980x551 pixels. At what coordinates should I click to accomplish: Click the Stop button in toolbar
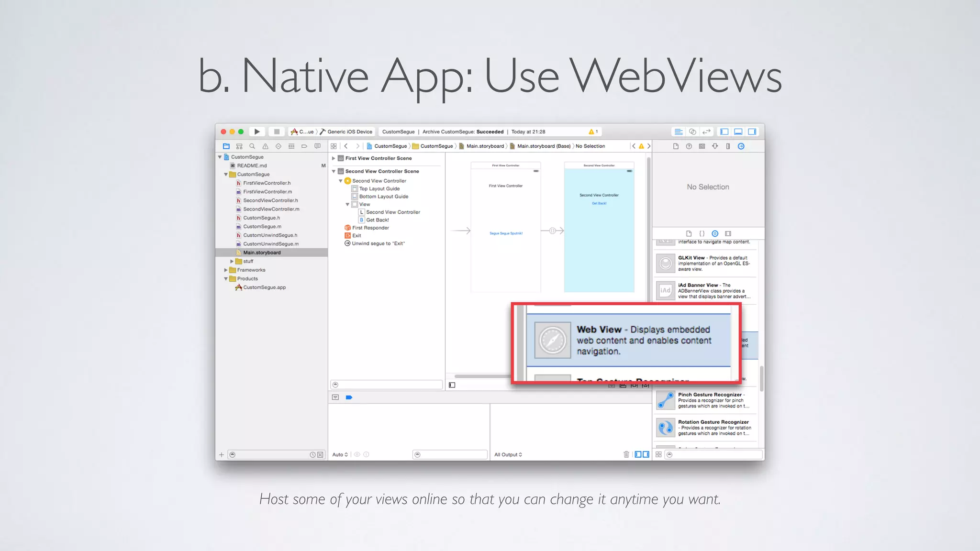point(277,132)
